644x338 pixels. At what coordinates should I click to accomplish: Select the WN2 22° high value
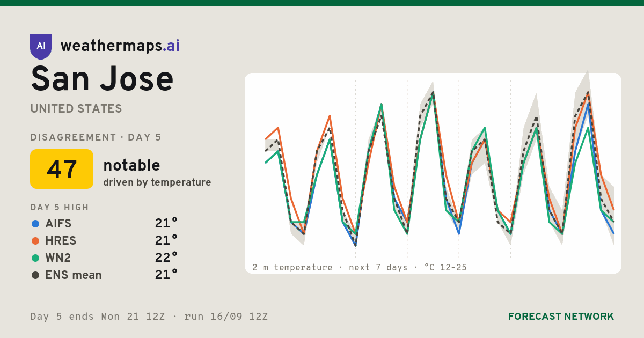(166, 258)
